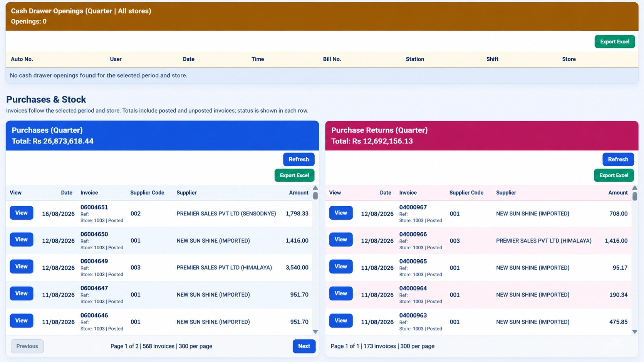The image size is (644, 362).
Task: Click Purchases total Rs 26,873,618.44
Action: click(52, 141)
